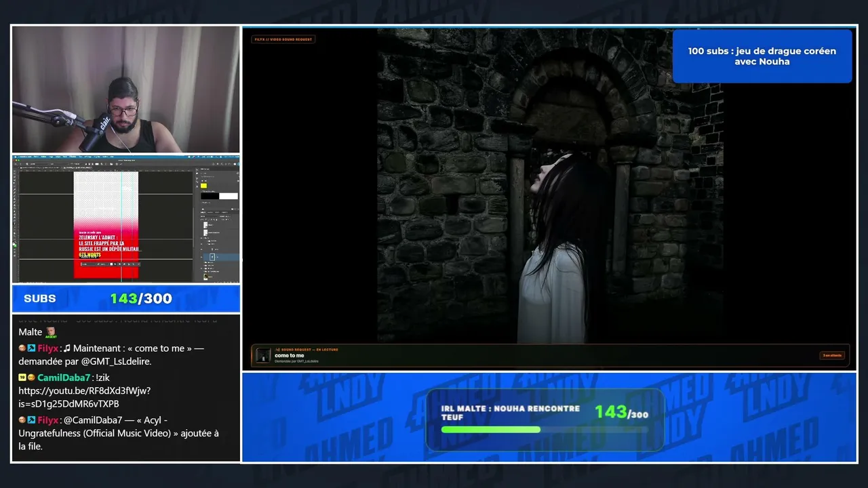The image size is (868, 488).
Task: Click the 'come to me' track title
Action: pos(290,356)
